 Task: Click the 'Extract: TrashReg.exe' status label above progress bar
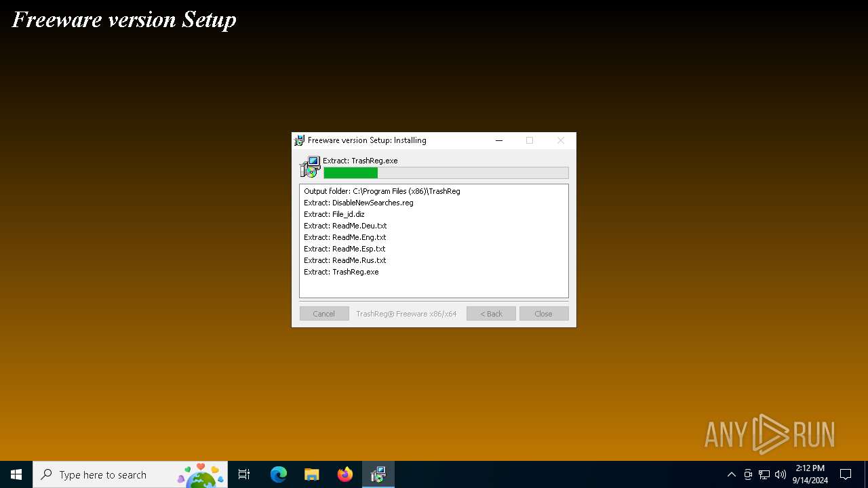pos(360,161)
